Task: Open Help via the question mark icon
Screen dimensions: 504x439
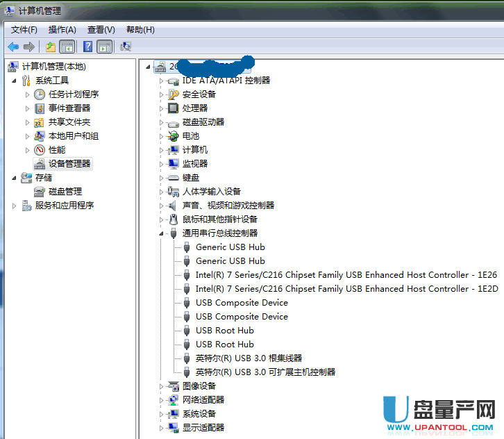Action: pos(87,47)
